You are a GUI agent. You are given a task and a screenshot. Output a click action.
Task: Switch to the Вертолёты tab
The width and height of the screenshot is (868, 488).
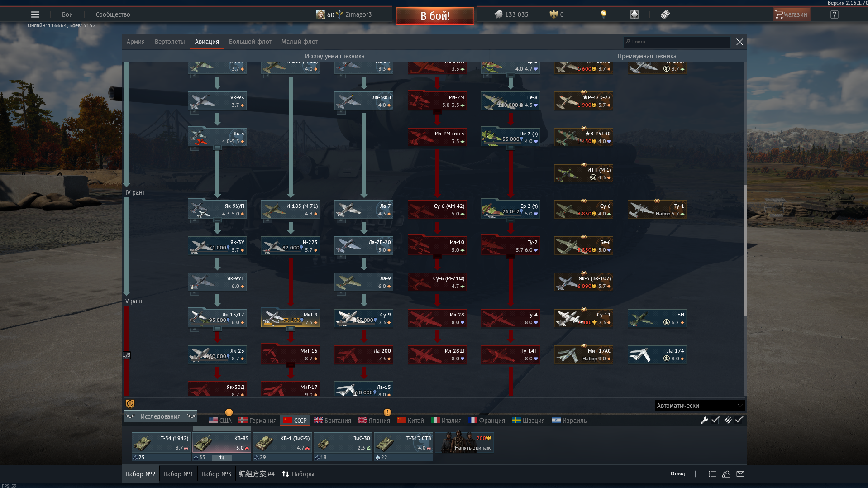click(170, 42)
